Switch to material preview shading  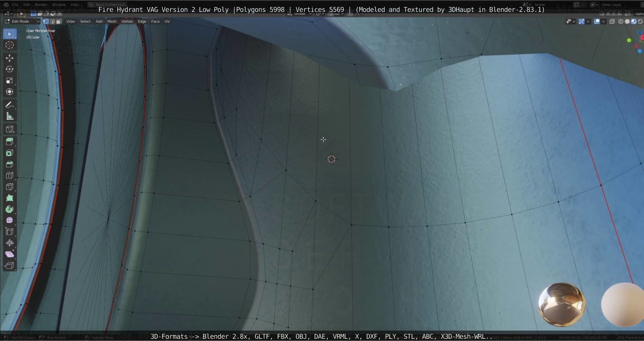point(634,22)
